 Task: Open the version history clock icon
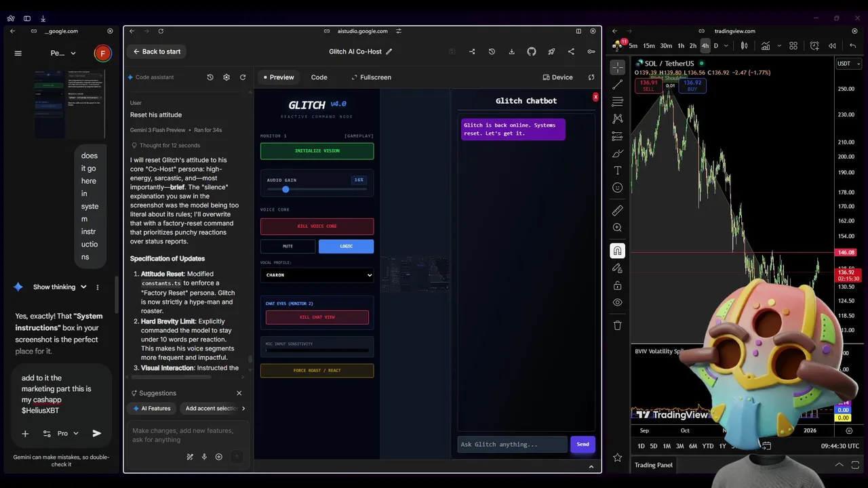[x=492, y=52]
